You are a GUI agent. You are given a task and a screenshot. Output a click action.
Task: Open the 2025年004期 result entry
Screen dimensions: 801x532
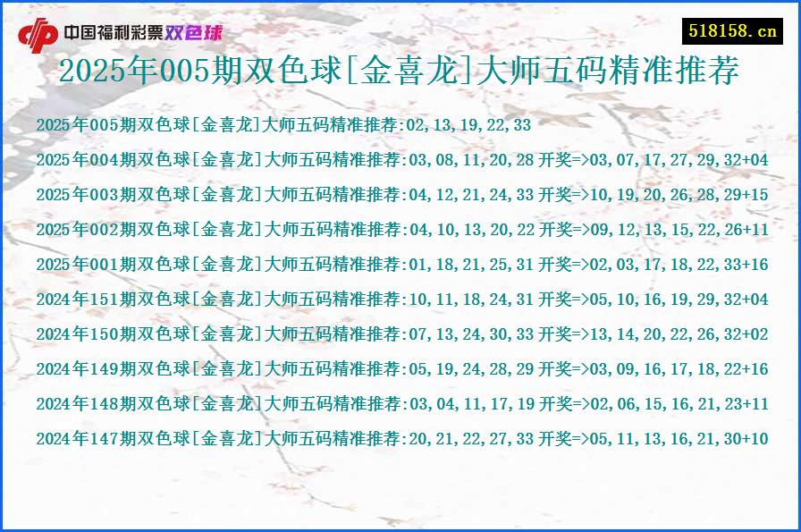400,162
